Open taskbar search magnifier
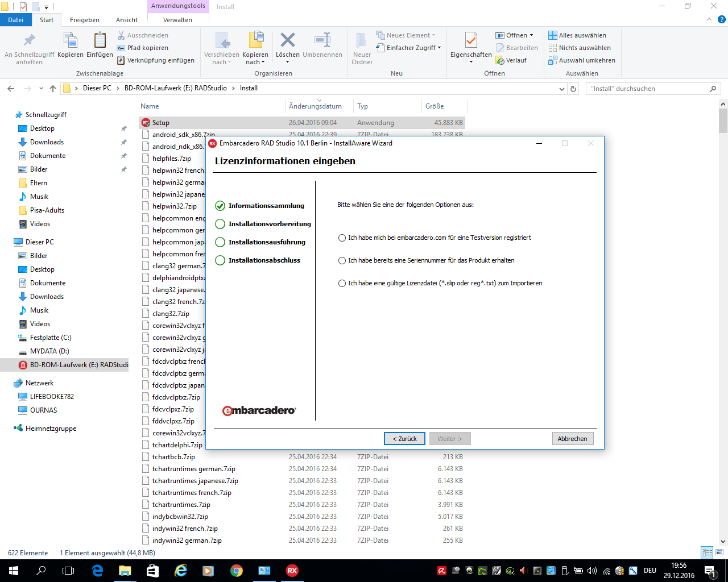Image resolution: width=728 pixels, height=582 pixels. coord(41,571)
